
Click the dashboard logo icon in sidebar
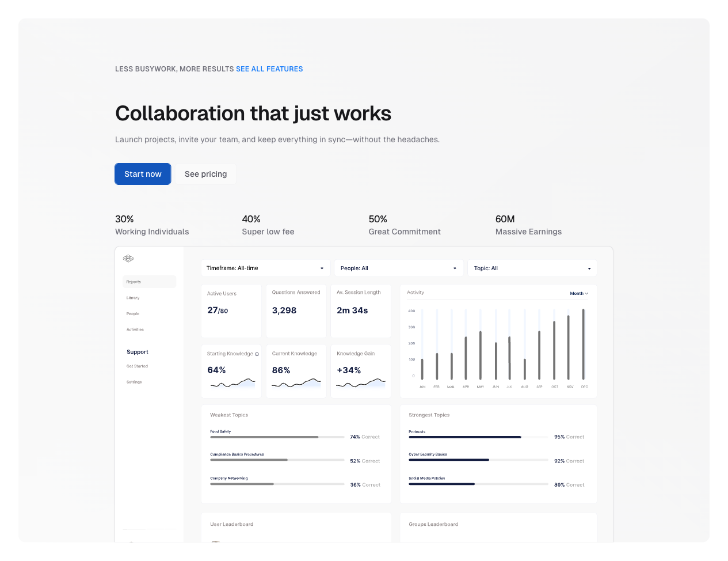point(128,259)
